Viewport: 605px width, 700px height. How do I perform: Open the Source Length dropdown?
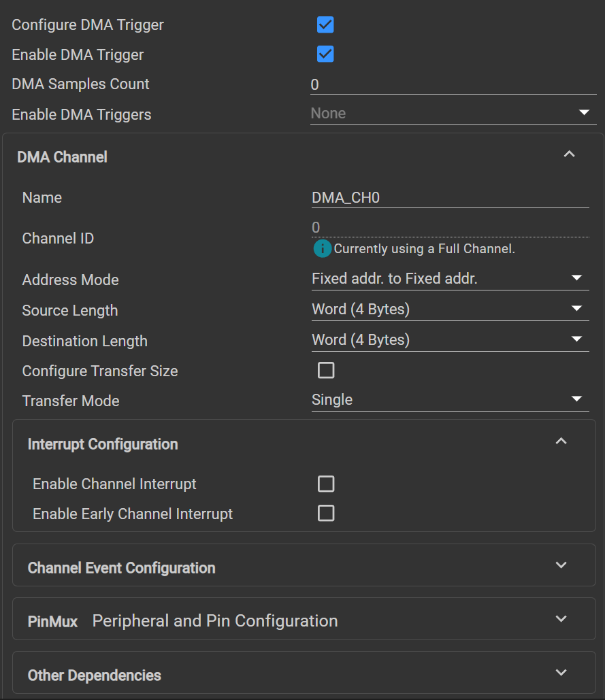(450, 310)
